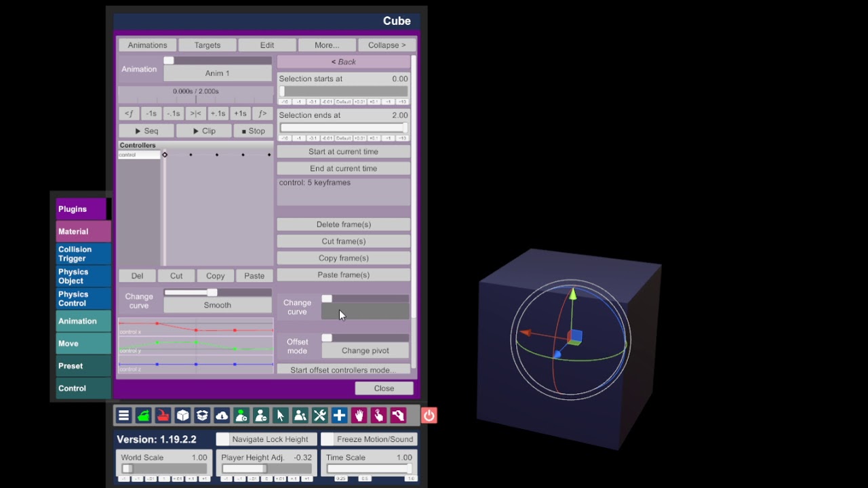
Task: Open the Smooth curve type dropdown
Action: (218, 305)
